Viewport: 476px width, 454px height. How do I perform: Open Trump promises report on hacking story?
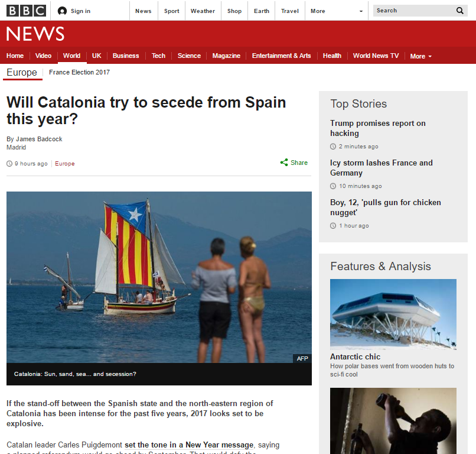378,128
